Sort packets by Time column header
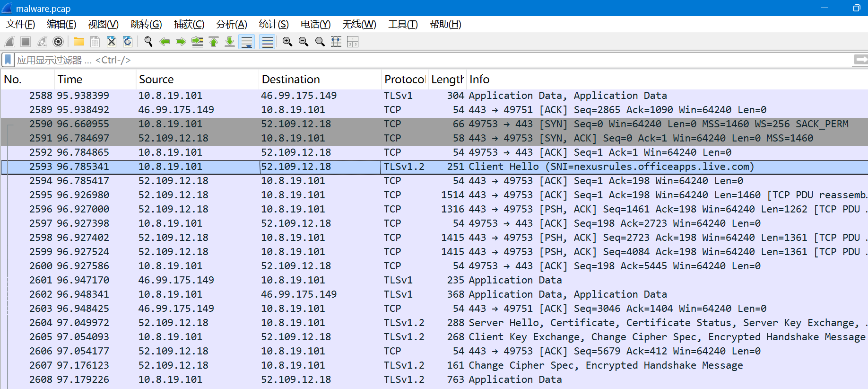The height and width of the screenshot is (389, 868). coord(69,80)
